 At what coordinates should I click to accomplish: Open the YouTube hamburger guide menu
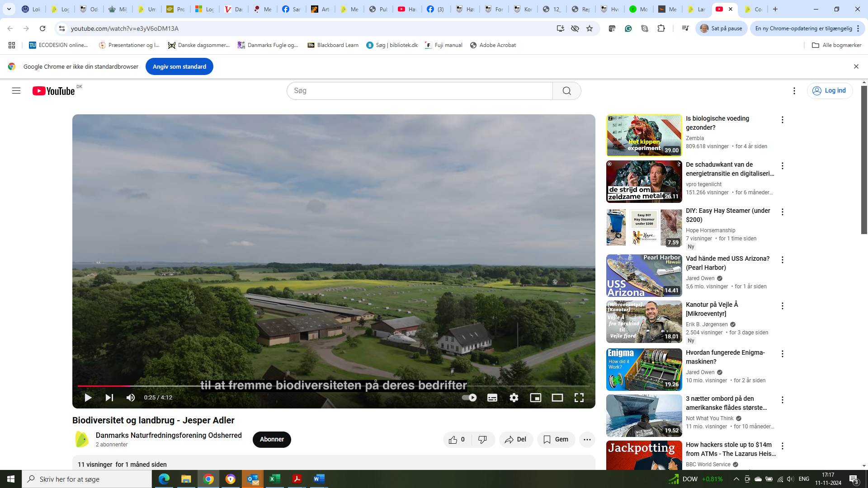[16, 91]
